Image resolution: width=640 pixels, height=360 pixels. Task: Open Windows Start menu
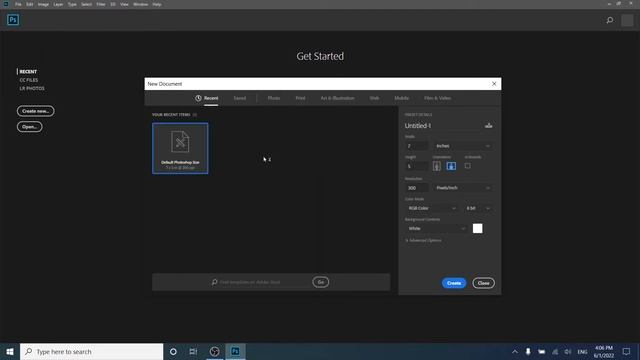point(10,351)
